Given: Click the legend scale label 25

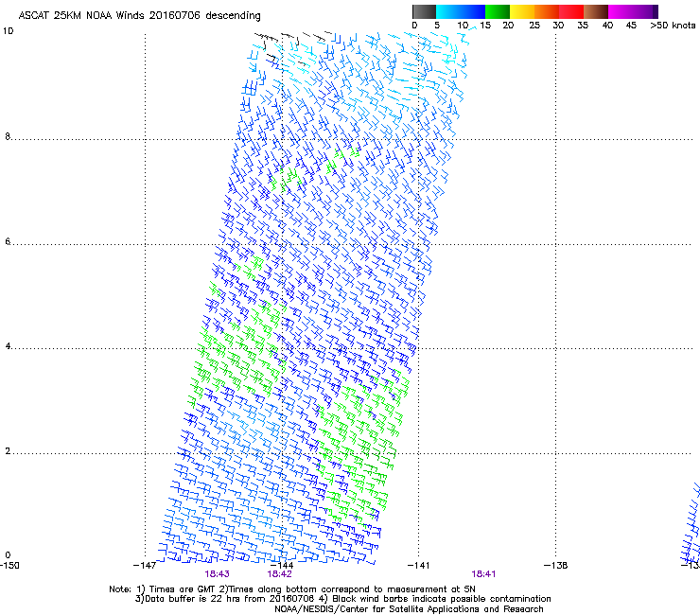Looking at the screenshot, I should 534,26.
